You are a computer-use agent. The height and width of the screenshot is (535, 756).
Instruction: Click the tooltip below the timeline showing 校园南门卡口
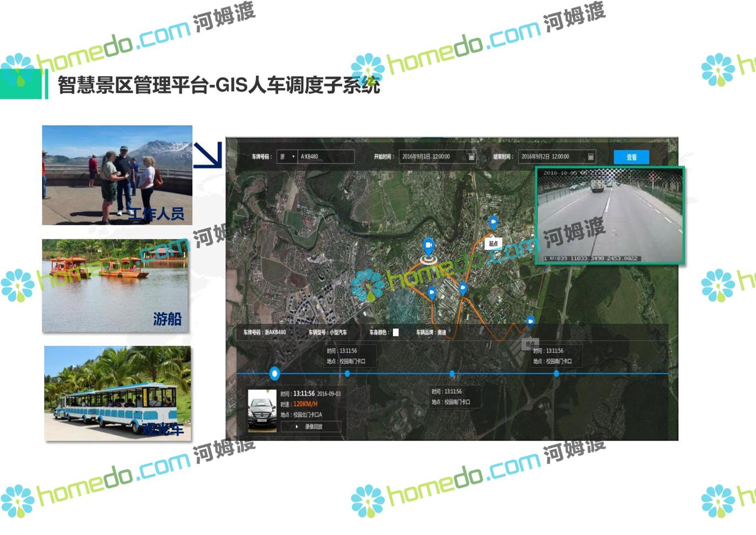pos(455,397)
